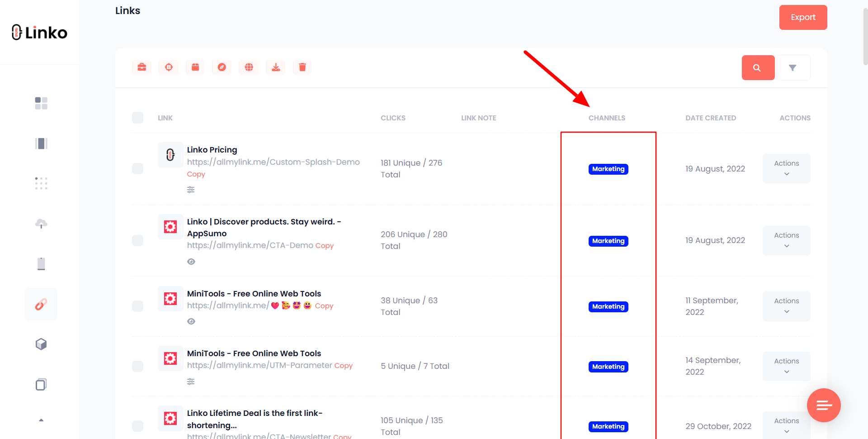Click the globe icon in the toolbar
868x439 pixels.
tap(249, 67)
